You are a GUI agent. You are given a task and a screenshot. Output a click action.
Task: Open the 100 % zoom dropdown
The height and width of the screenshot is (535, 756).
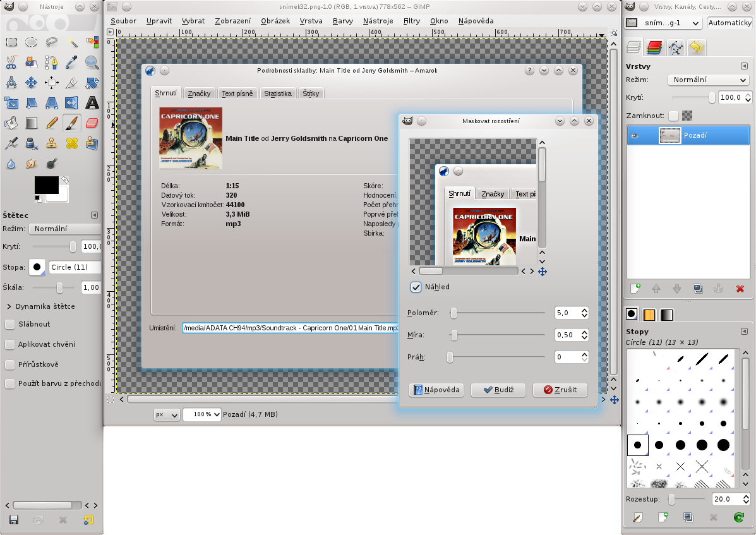click(x=202, y=414)
